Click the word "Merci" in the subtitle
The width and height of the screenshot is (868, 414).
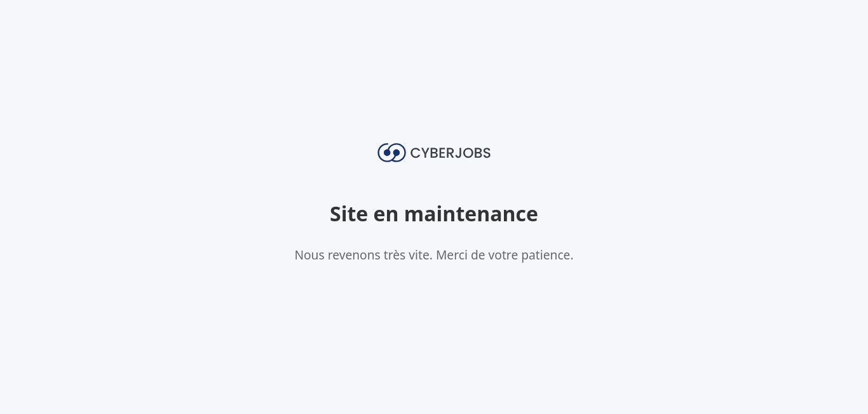452,255
